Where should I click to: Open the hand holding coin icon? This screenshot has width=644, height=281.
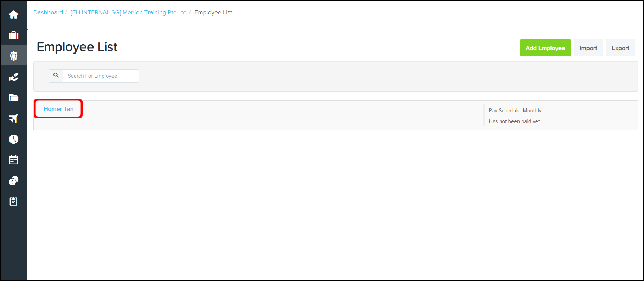point(14,77)
